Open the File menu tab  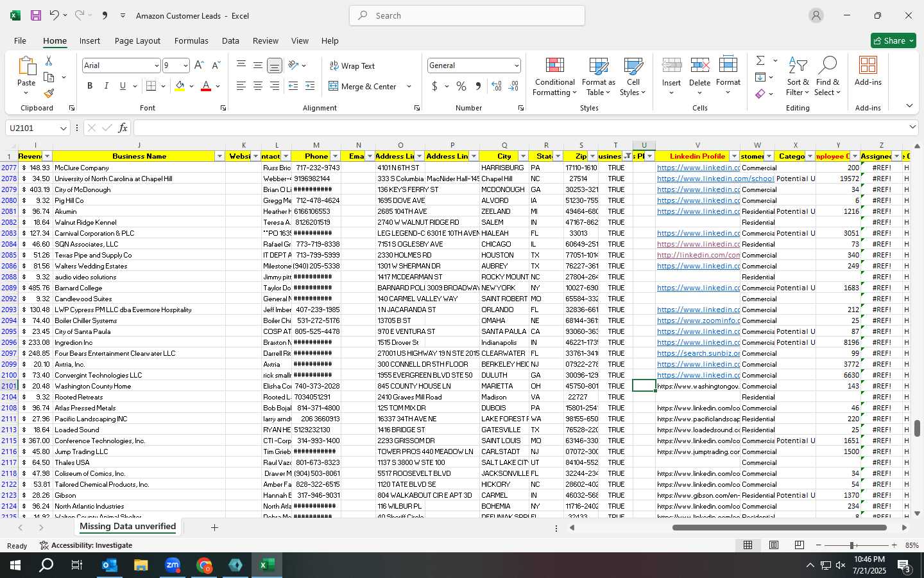click(x=20, y=40)
